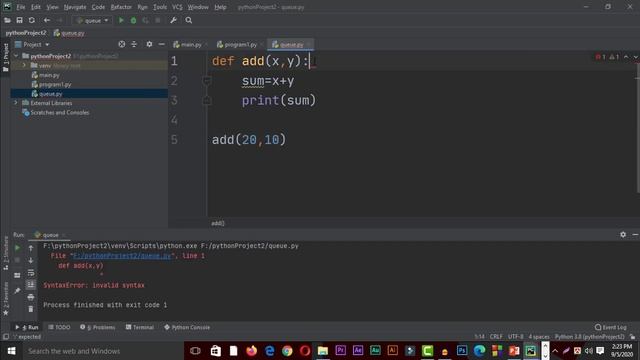Open Google Chrome from the taskbar
This screenshot has width=640, height=360.
pyautogui.click(x=287, y=351)
